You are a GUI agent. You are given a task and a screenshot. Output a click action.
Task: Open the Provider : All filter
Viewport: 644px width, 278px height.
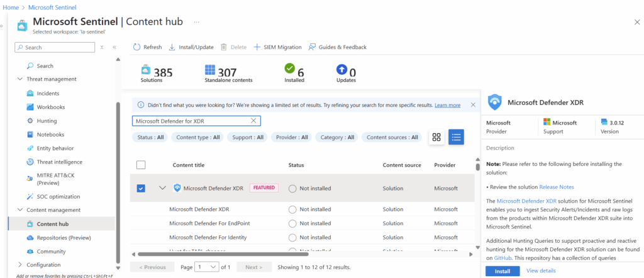point(292,137)
